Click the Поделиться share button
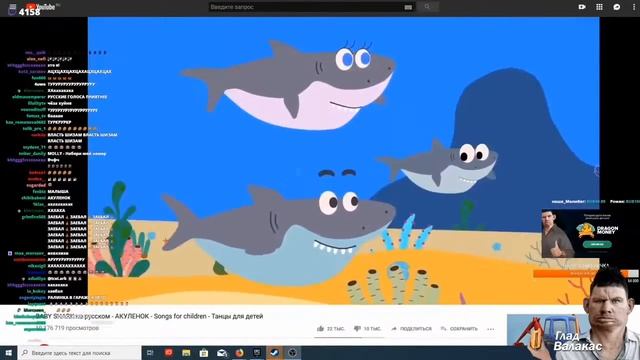The height and width of the screenshot is (360, 640). (411, 329)
